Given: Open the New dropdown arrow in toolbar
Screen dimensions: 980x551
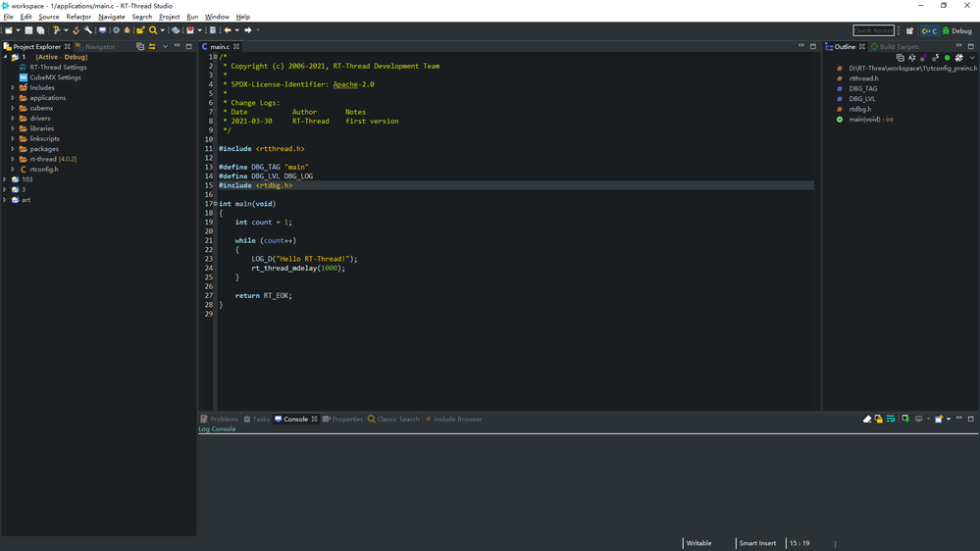Looking at the screenshot, I should coord(18,30).
